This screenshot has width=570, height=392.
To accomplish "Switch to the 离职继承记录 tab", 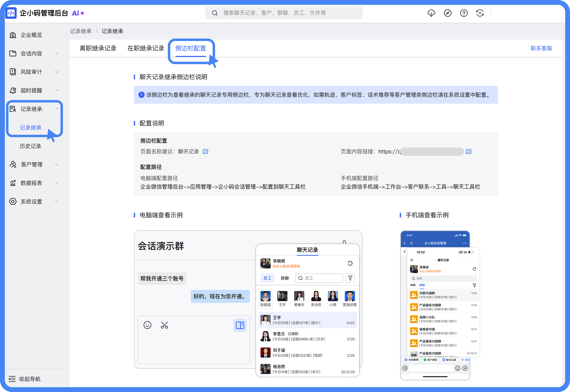I will (98, 48).
